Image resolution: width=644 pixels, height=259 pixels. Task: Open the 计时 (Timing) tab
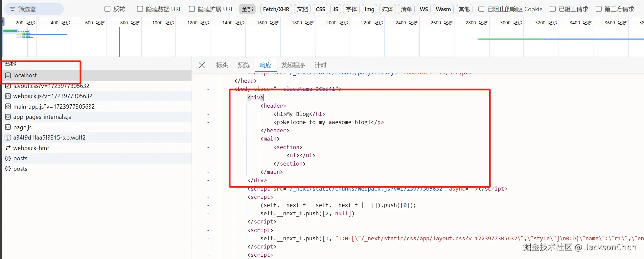pos(320,65)
